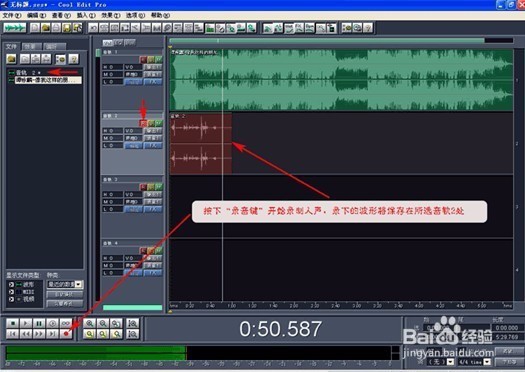Click open-file folder icon in file panel
The image size is (525, 372).
point(11,59)
